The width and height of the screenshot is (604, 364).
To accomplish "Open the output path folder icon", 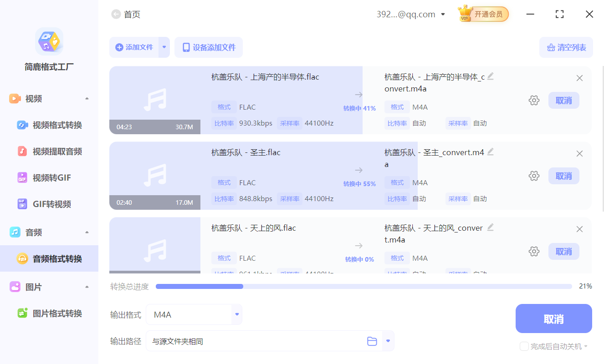I will click(372, 340).
